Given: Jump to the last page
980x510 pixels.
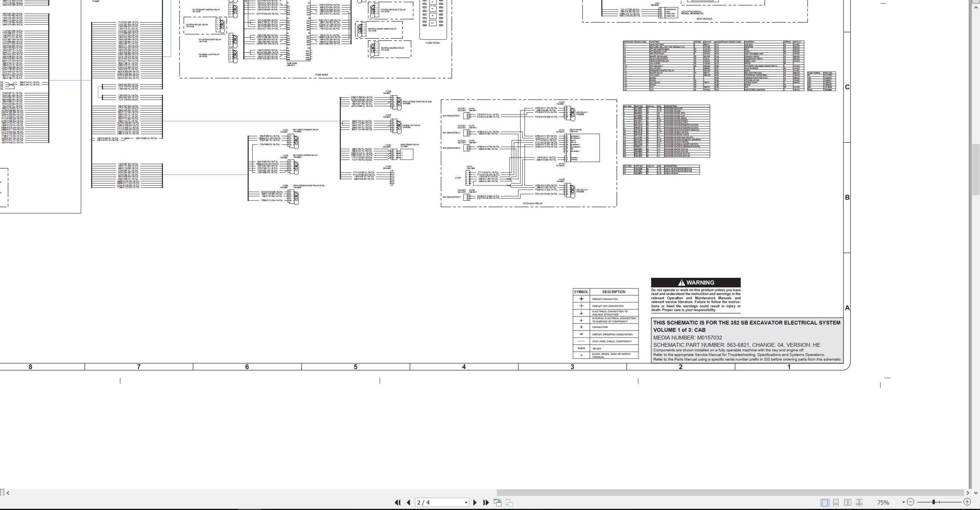Looking at the screenshot, I should click(x=486, y=502).
